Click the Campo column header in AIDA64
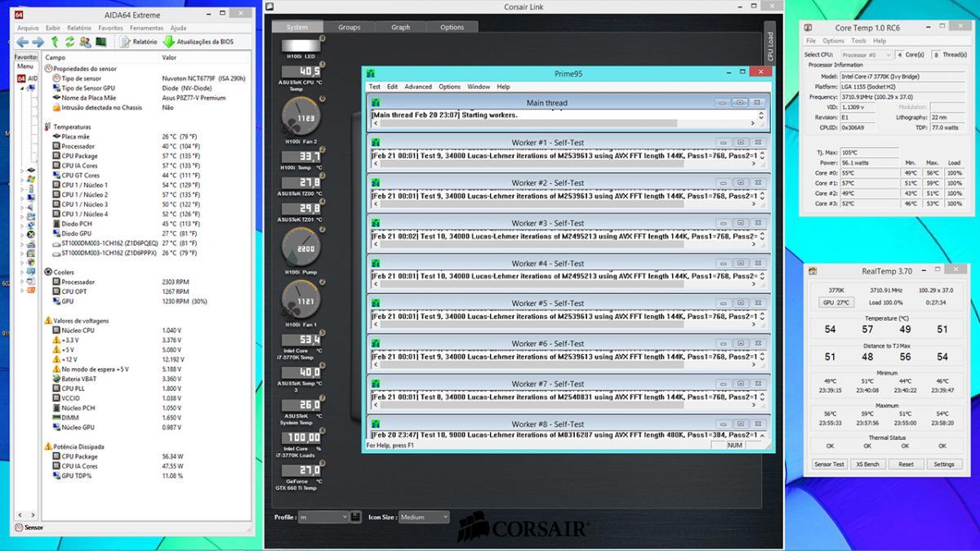 coord(100,58)
